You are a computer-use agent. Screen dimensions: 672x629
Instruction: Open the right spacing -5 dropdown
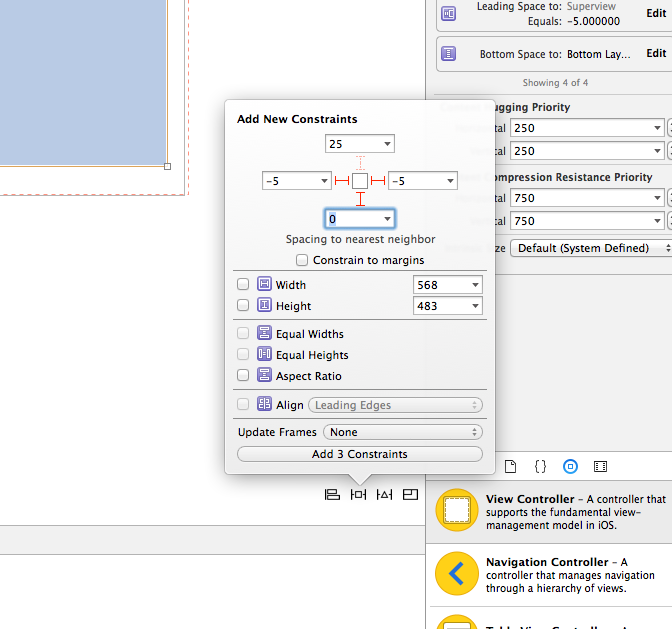pyautogui.click(x=450, y=181)
